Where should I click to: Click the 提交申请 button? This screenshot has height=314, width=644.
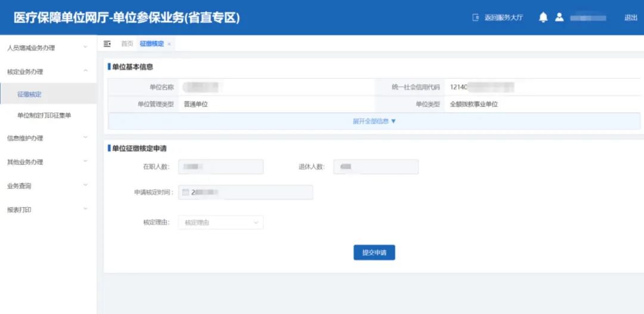pos(374,253)
